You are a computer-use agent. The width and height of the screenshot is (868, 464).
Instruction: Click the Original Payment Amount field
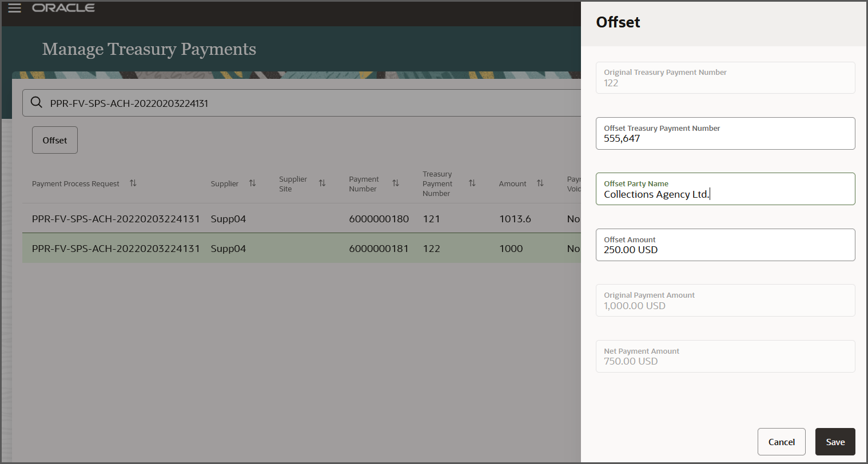tap(725, 301)
